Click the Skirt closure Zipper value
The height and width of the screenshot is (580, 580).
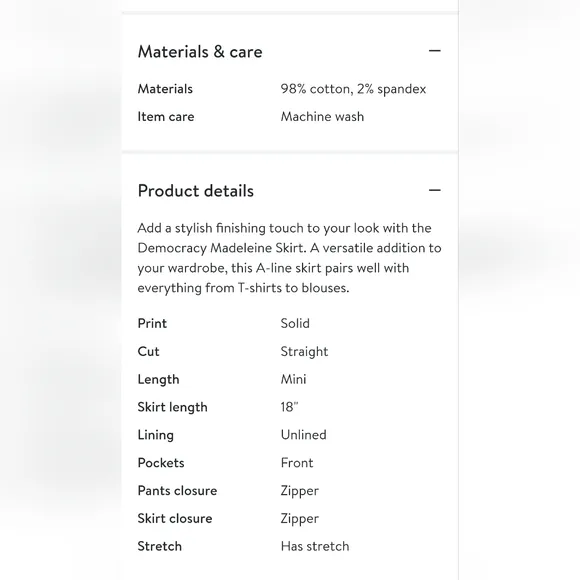[299, 519]
